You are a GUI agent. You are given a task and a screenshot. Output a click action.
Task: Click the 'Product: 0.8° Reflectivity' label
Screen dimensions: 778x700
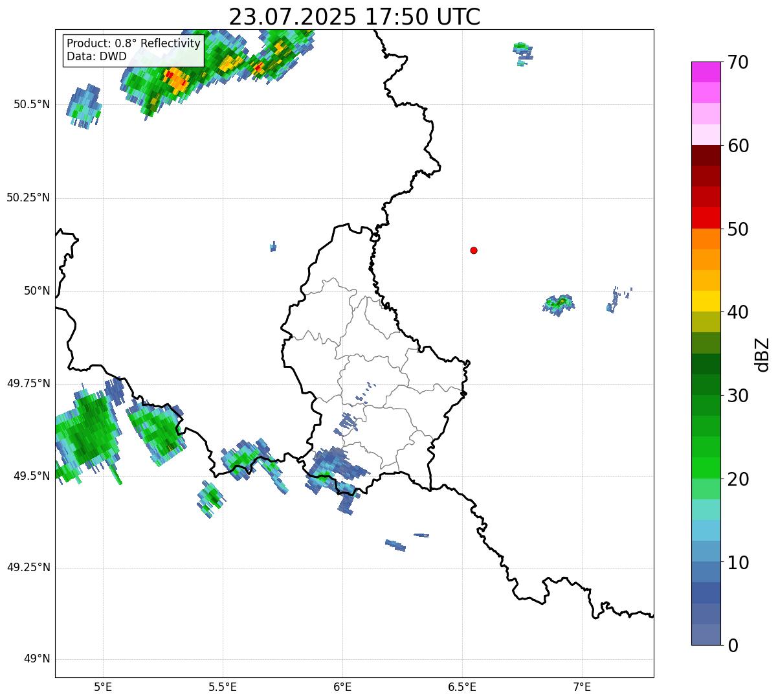pos(134,43)
